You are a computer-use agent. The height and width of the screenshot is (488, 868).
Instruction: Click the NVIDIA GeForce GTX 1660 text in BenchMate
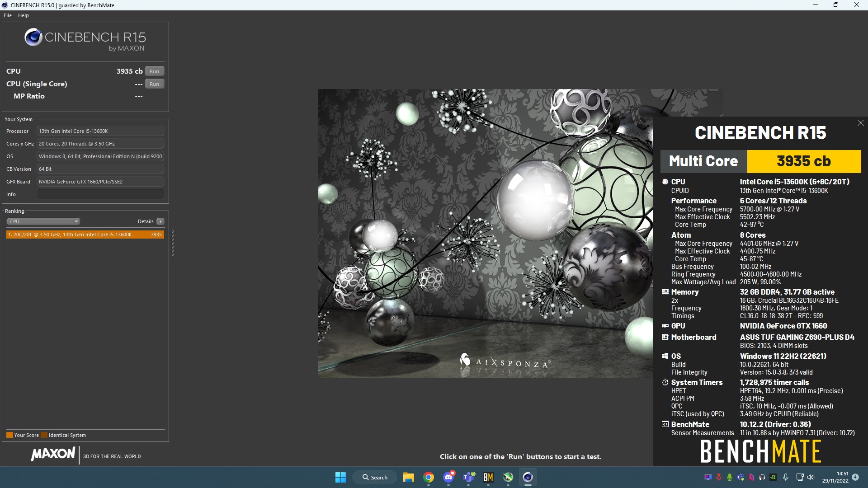point(783,326)
